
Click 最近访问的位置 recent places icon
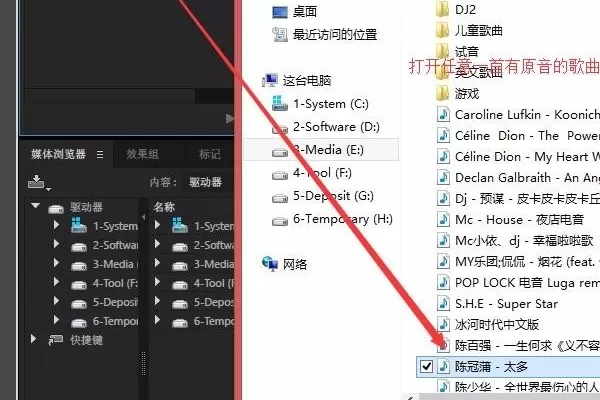[280, 35]
